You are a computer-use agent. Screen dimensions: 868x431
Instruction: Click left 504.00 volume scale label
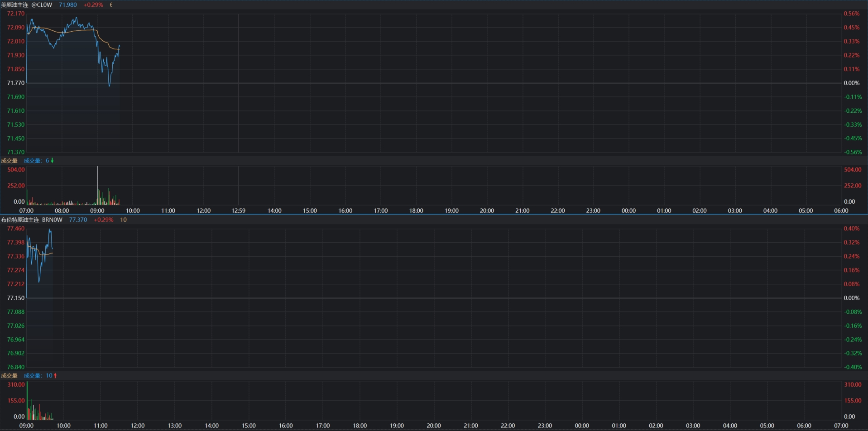(x=16, y=170)
